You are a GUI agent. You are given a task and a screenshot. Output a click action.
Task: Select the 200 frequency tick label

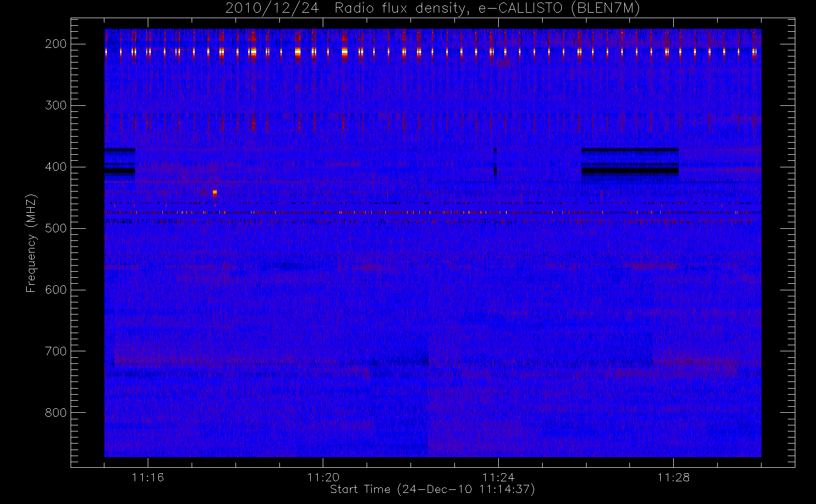56,44
